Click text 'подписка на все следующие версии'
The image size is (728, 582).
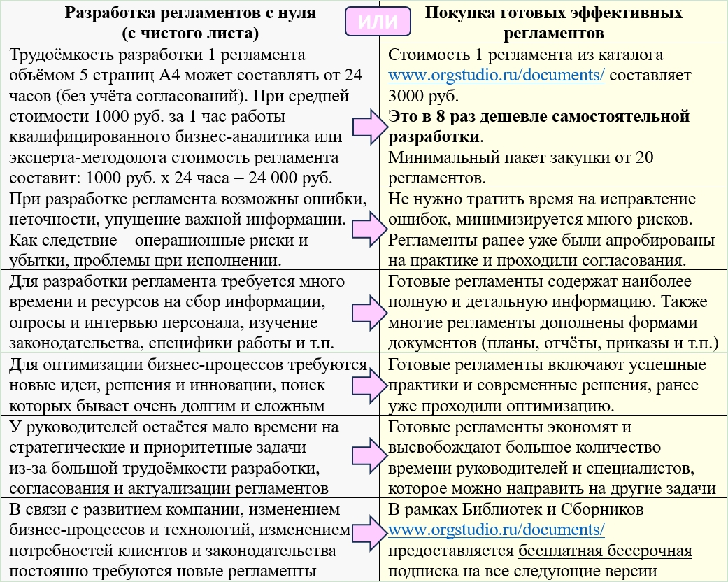click(522, 572)
